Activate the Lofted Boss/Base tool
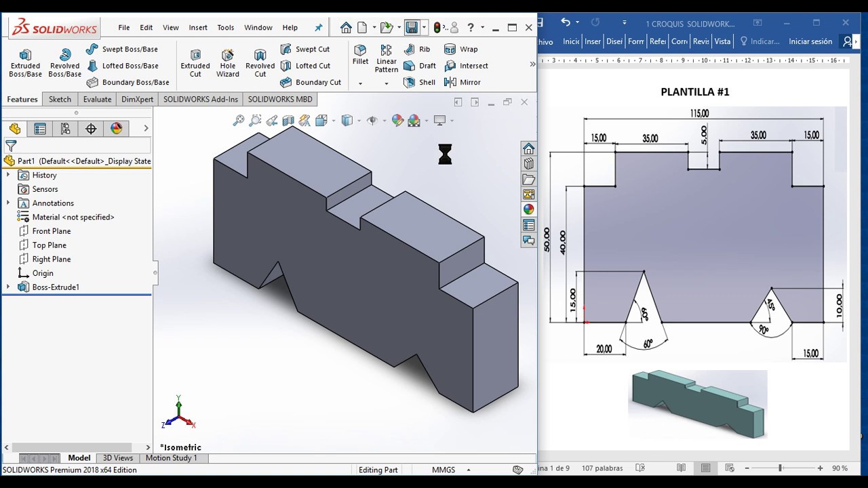This screenshot has width=868, height=488. (122, 66)
